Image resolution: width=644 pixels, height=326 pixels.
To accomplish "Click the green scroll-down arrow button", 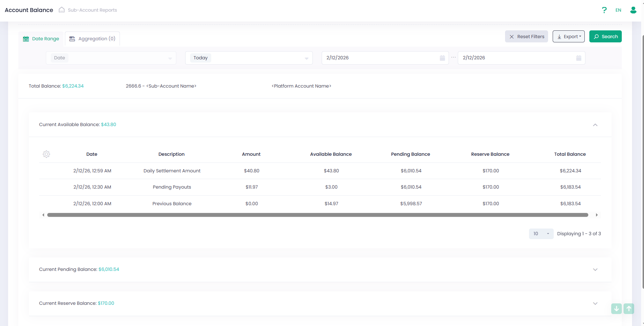I will (616, 309).
